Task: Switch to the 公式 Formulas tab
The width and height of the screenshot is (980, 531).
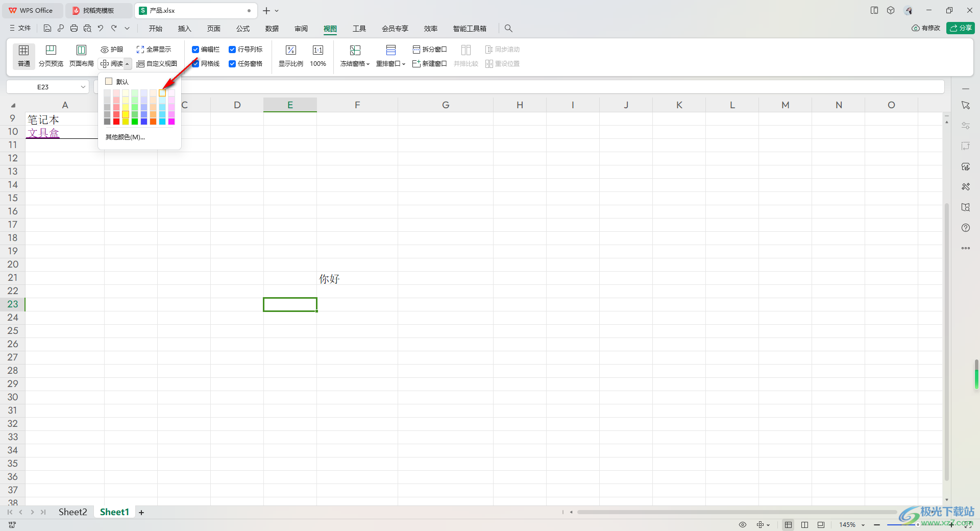Action: pyautogui.click(x=243, y=29)
